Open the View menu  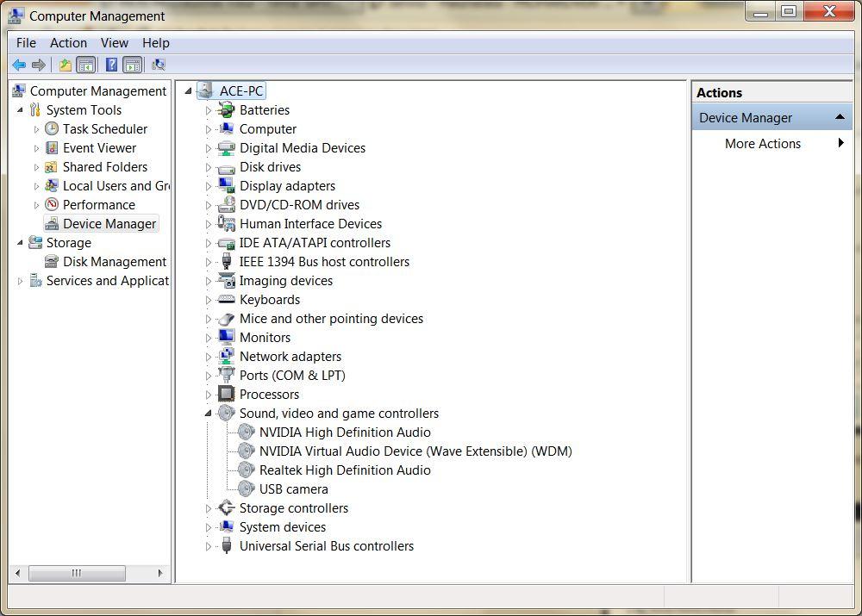[x=115, y=43]
